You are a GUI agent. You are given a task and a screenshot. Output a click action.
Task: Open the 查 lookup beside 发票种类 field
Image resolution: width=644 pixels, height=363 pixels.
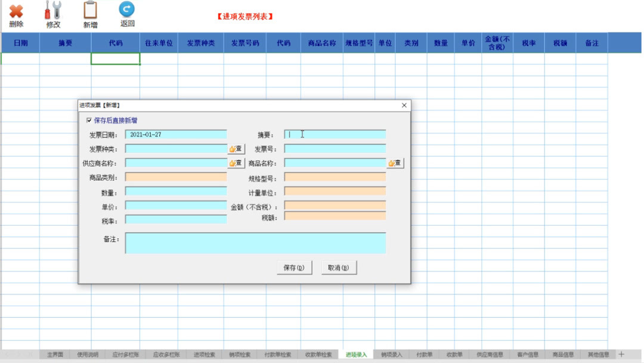click(236, 149)
